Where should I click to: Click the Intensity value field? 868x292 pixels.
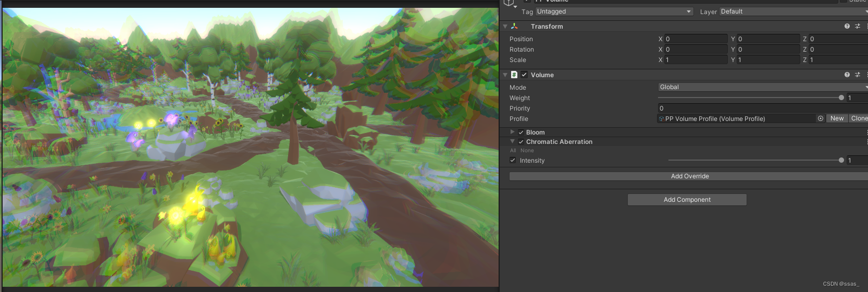[857, 160]
